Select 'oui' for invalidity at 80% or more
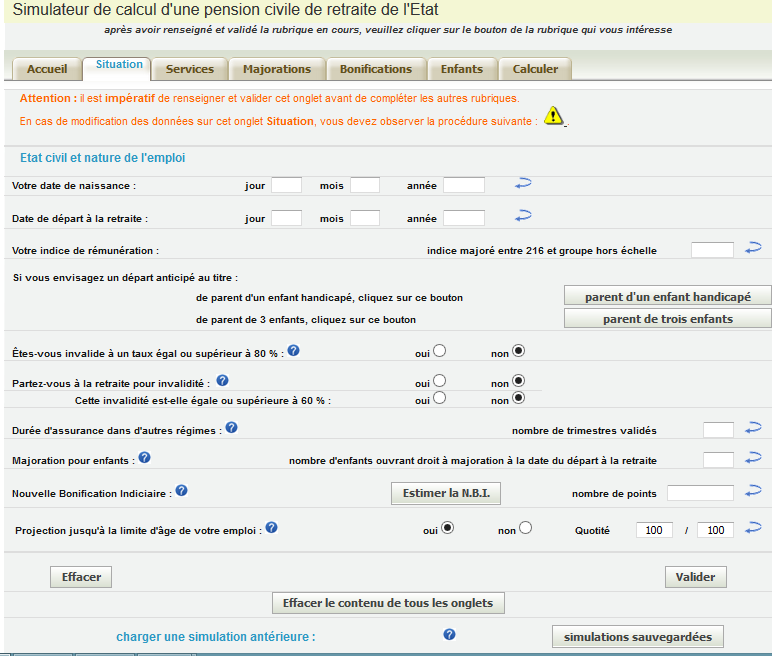 439,351
